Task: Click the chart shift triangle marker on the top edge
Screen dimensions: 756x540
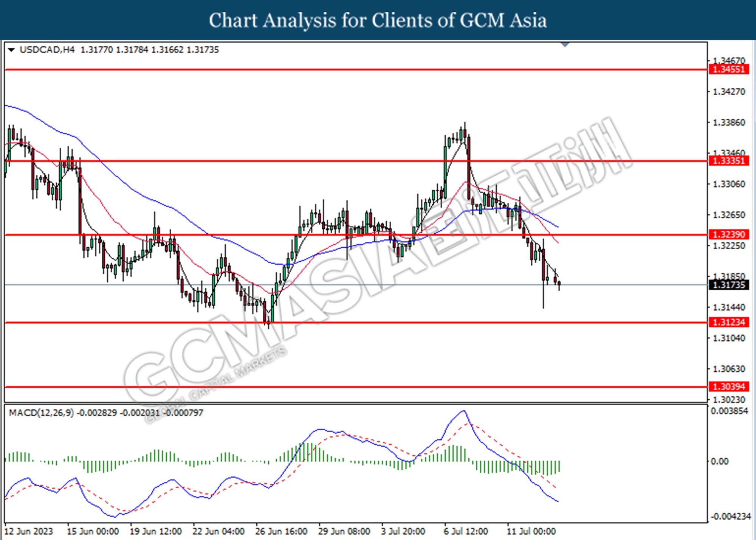Action: [x=565, y=45]
